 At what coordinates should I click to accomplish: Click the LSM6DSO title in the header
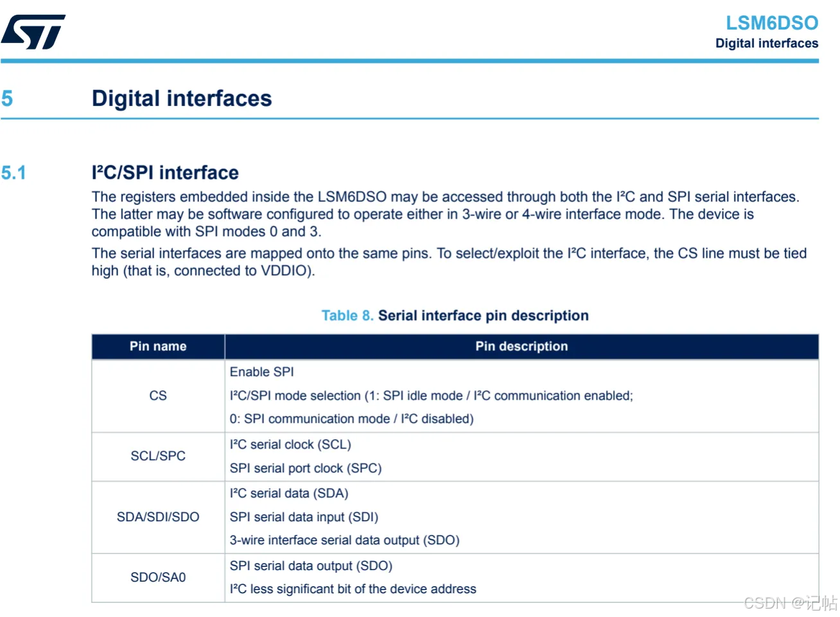[x=772, y=23]
